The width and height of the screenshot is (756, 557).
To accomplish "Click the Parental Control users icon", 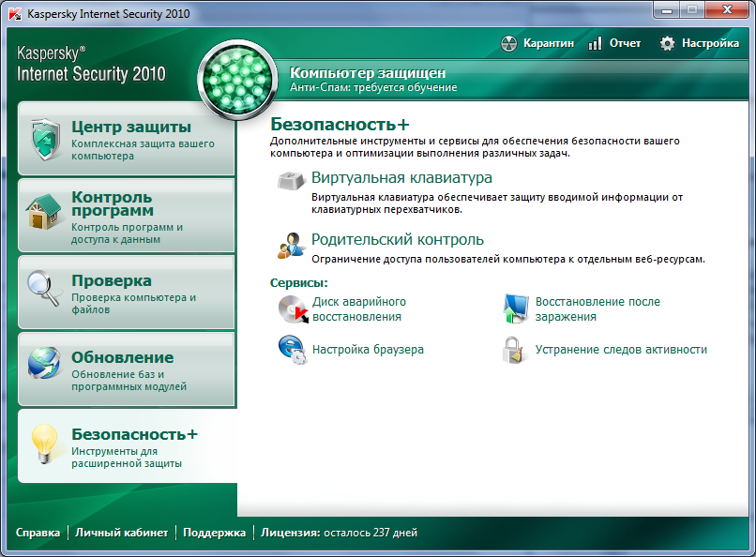I will (x=291, y=245).
